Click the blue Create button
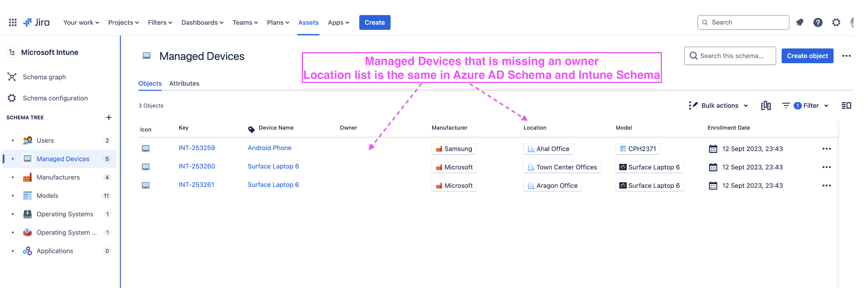 pos(375,22)
